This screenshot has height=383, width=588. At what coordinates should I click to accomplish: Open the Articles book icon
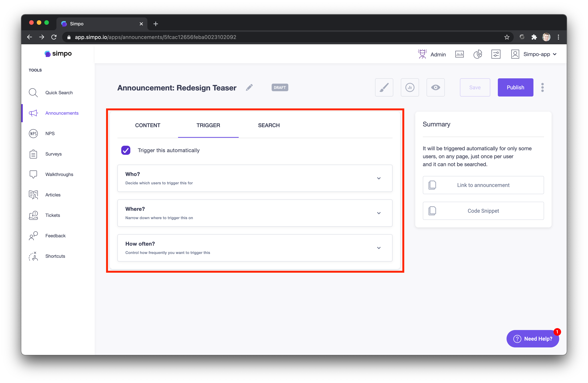pos(33,195)
